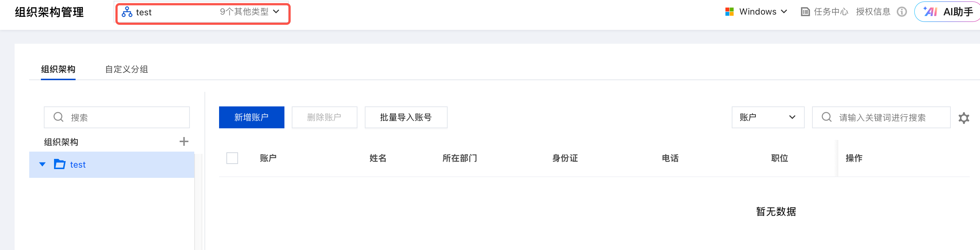Collapse the test tree node arrow
This screenshot has height=250, width=980.
pos(42,164)
